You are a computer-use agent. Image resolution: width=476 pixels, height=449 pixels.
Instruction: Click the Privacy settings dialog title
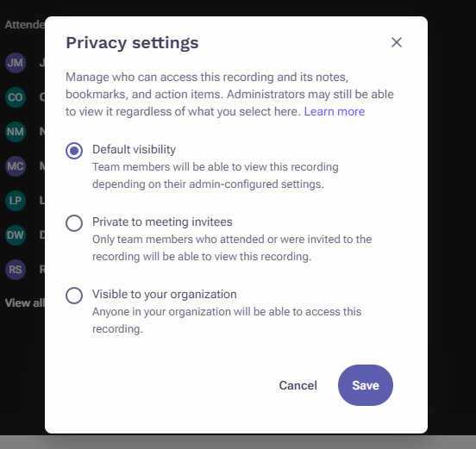[132, 43]
